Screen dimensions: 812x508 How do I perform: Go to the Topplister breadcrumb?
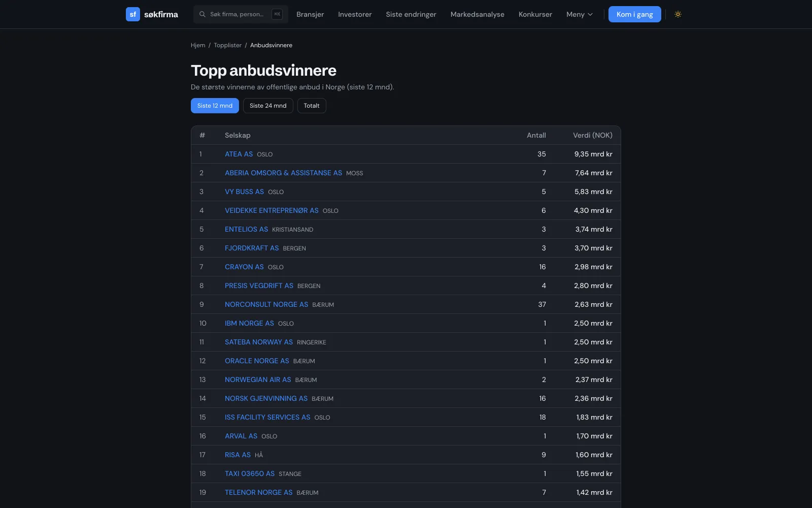pos(228,45)
